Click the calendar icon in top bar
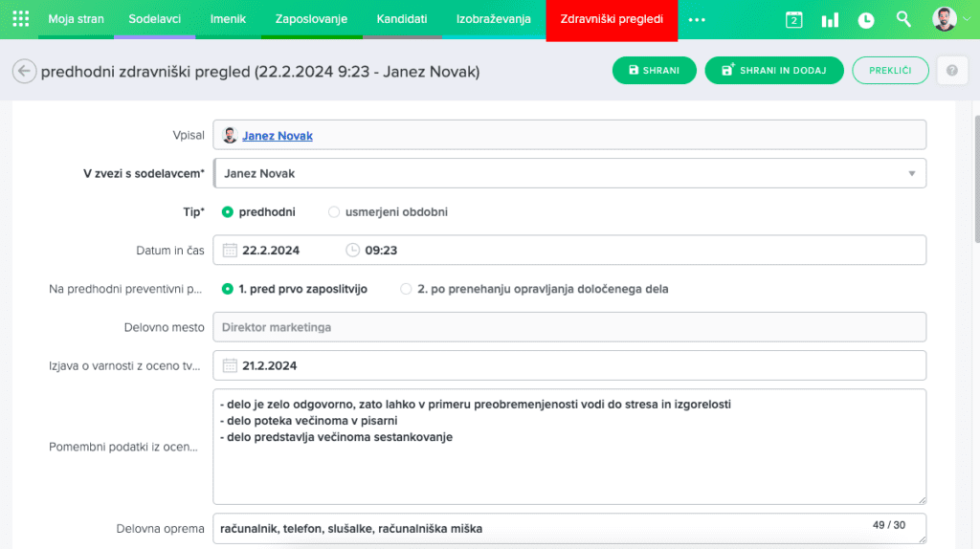This screenshot has width=980, height=549. click(793, 19)
